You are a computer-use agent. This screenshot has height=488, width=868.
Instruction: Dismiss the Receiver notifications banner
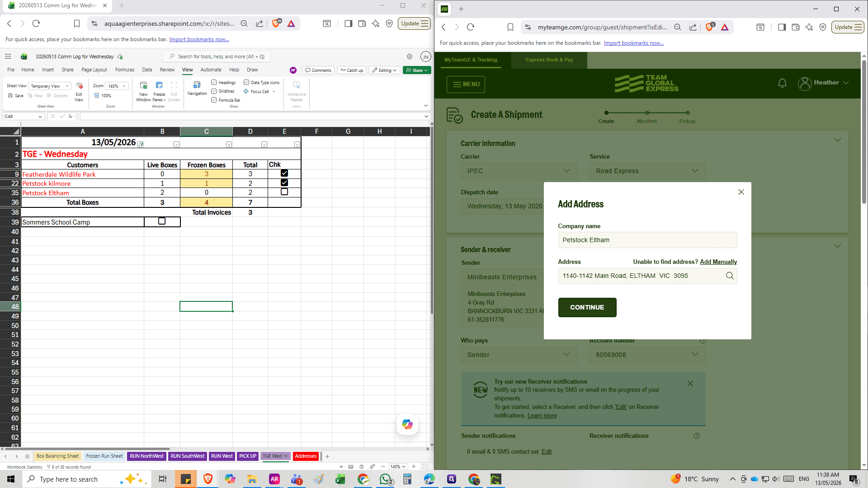tap(690, 384)
